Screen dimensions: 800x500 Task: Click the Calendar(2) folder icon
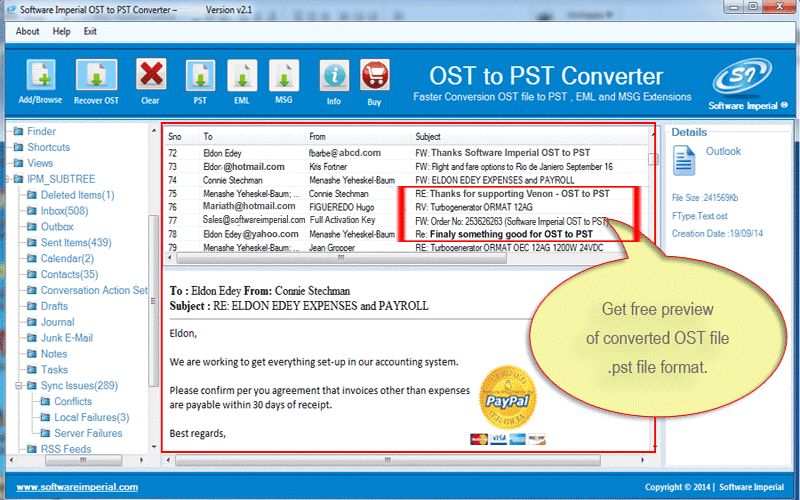click(x=32, y=258)
